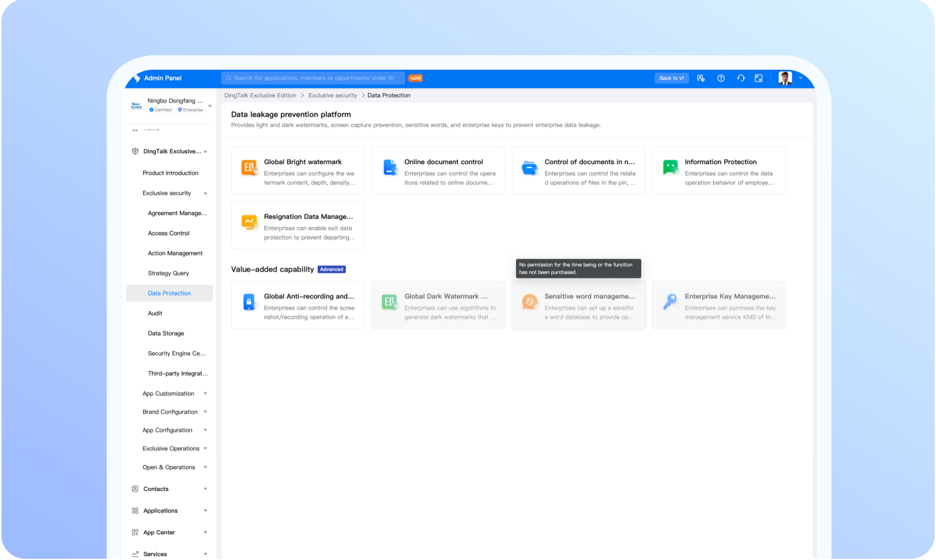Expand the Contacts menu section
This screenshot has height=560, width=936.
(205, 489)
